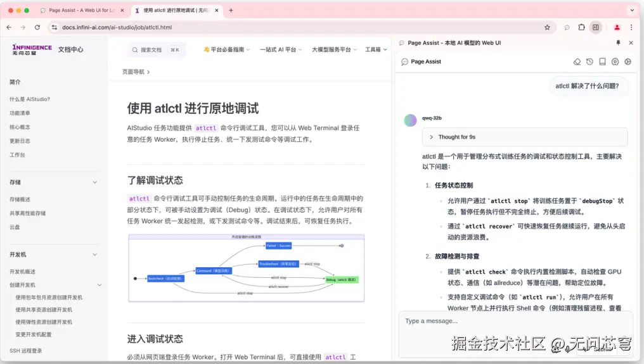Open the 平台必备指南 dropdown menu
Image resolution: width=644 pixels, height=364 pixels.
[227, 49]
